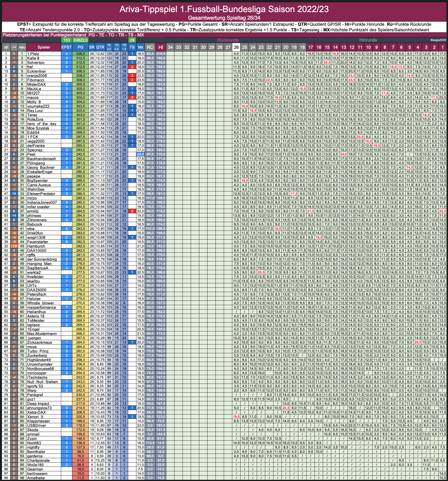The height and width of the screenshot is (481, 448).
Task: Select player name oranje2008
Action: 37,76
